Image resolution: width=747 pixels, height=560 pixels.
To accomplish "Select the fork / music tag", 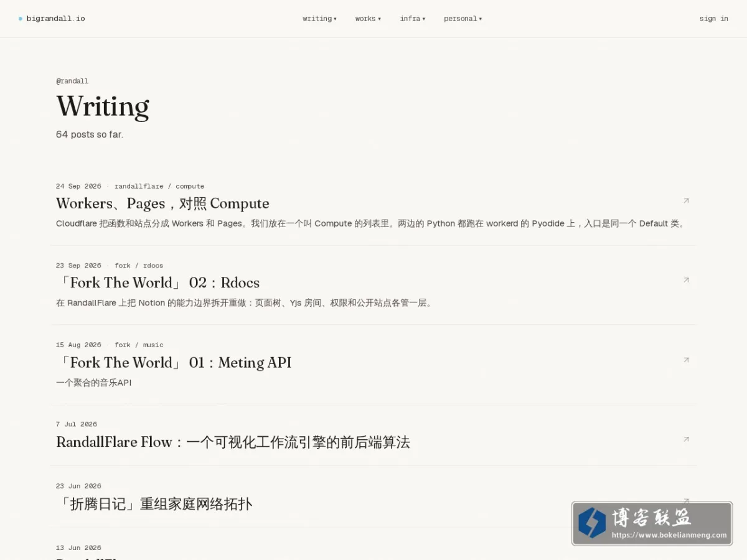I will 139,345.
